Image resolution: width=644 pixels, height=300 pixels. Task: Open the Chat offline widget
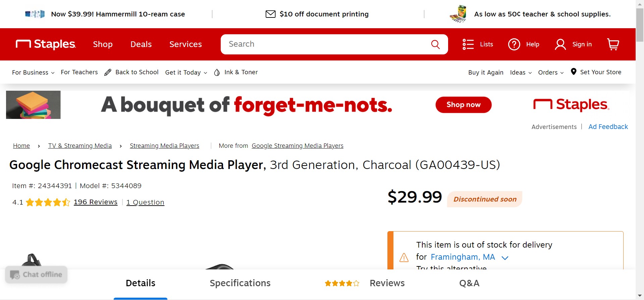pos(36,274)
